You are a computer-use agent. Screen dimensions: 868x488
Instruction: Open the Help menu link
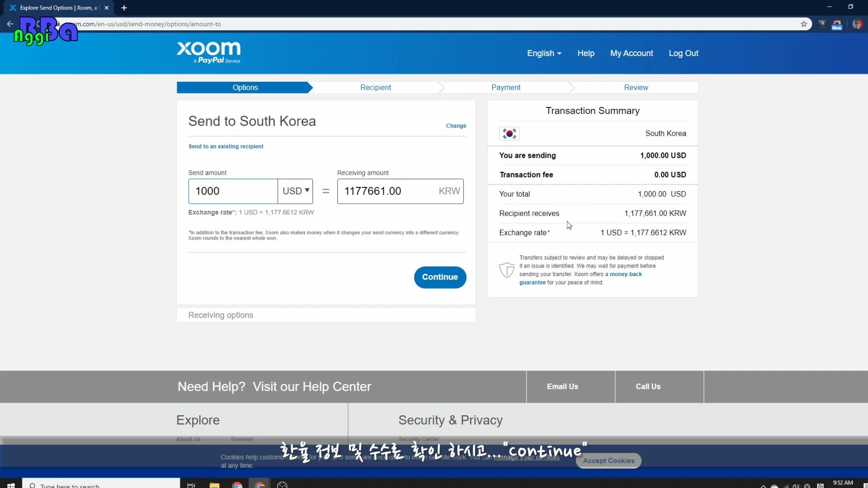pos(585,53)
